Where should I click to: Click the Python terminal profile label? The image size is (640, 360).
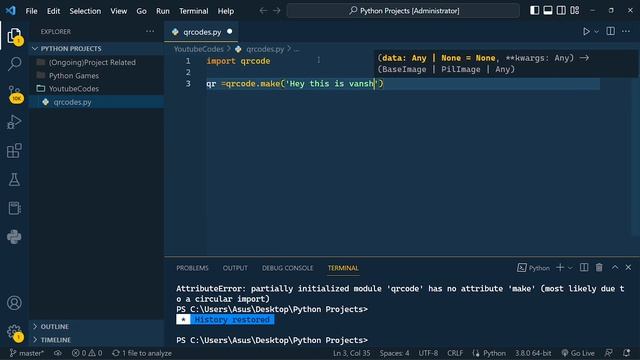pos(533,268)
